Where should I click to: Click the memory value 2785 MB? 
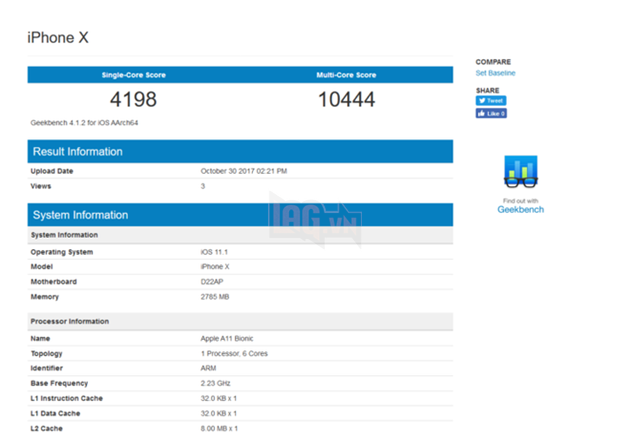point(215,297)
